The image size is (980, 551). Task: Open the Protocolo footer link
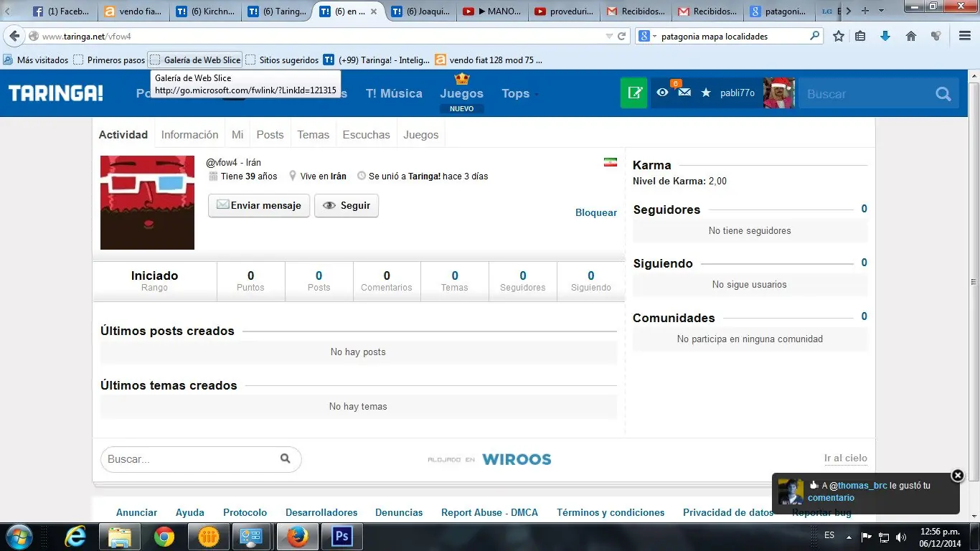pos(245,512)
